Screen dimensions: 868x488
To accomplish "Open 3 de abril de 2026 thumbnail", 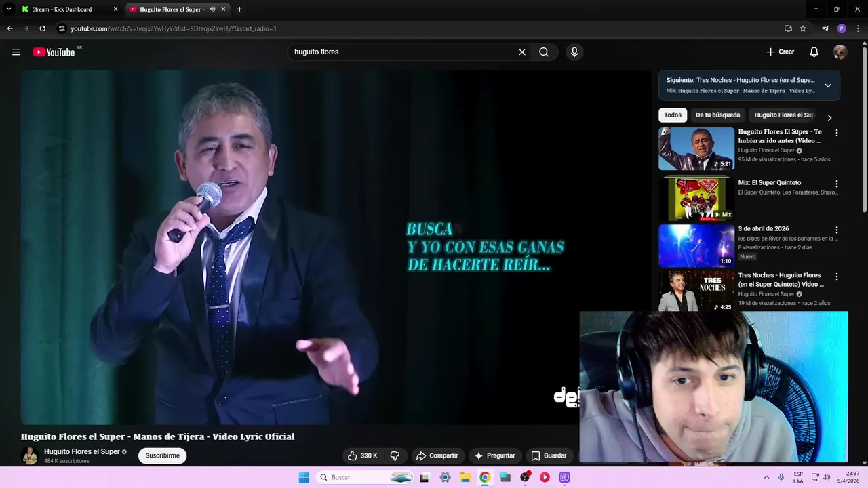I will click(696, 246).
